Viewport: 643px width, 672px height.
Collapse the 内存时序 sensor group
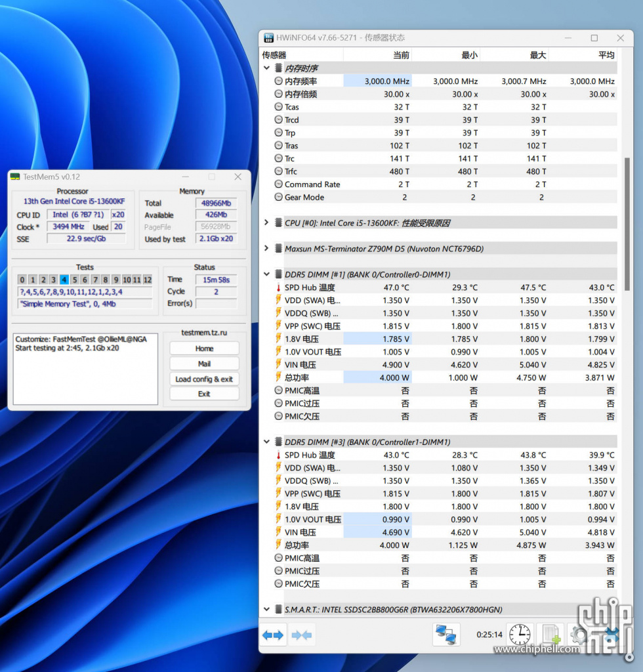[266, 68]
